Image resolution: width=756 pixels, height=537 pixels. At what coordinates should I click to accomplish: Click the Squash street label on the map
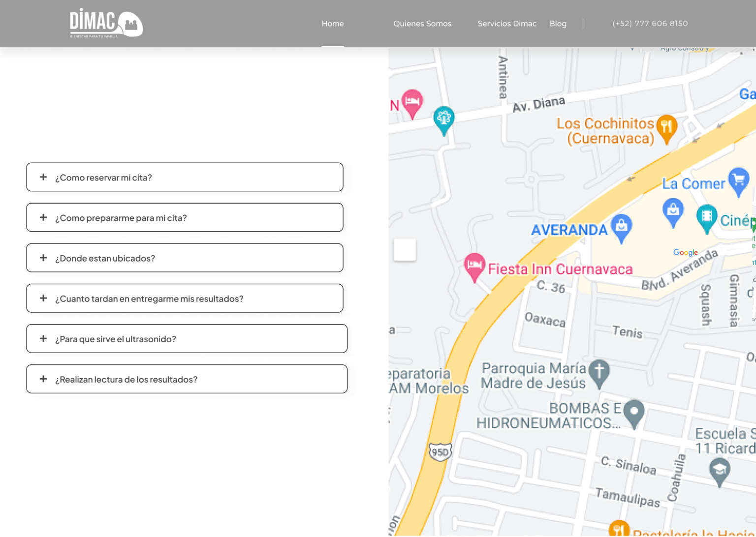click(x=706, y=304)
